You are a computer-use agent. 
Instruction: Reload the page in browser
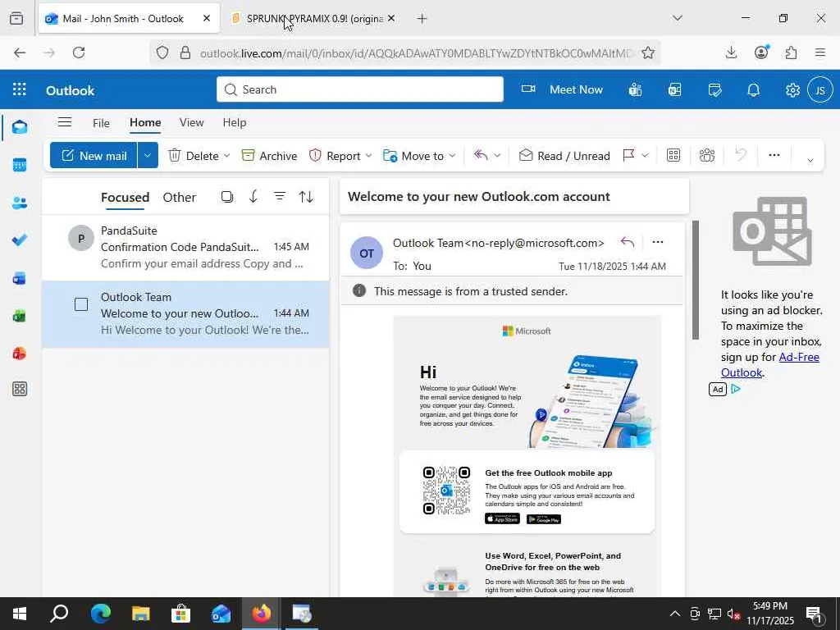click(x=79, y=52)
